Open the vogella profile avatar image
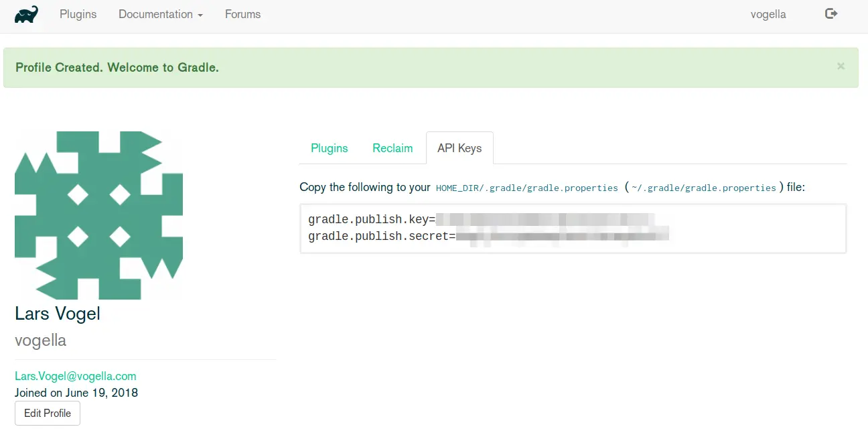 (98, 214)
